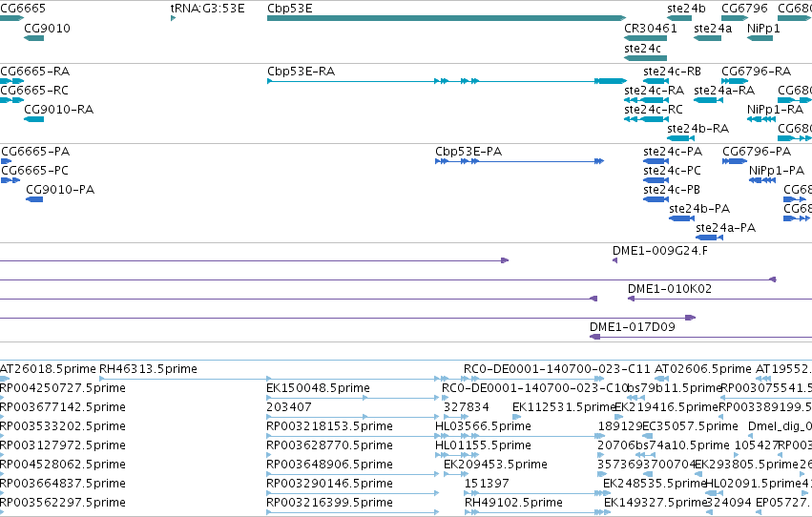This screenshot has height=517, width=812.
Task: Click the EK112531.5prime EST label
Action: (563, 406)
